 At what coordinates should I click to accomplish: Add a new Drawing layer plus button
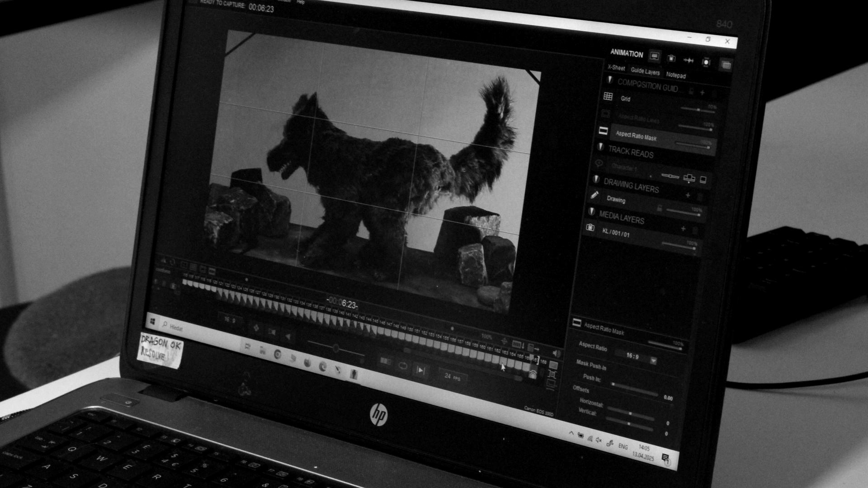688,196
